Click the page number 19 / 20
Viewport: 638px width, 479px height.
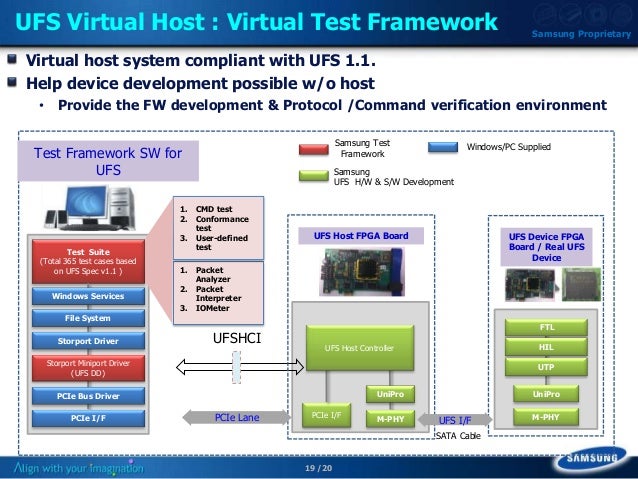[319, 468]
